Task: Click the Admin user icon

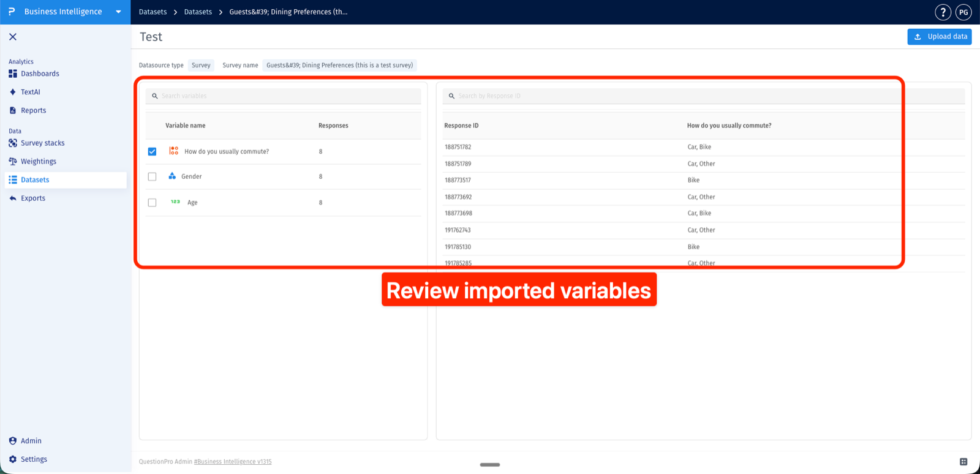Action: (13, 440)
